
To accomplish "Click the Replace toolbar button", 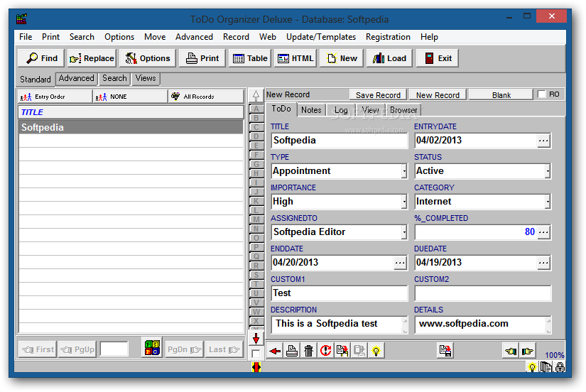I will click(92, 58).
